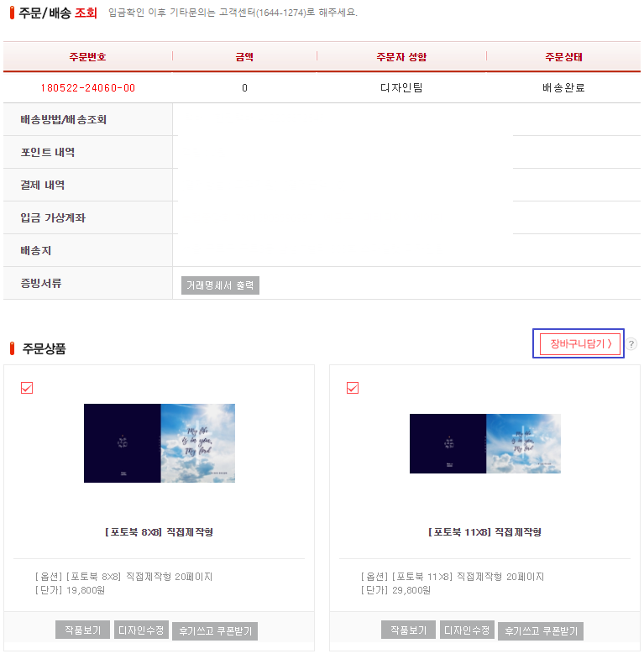Click 후기쓰고 쿠폰받기 under 11X8 photobook
The width and height of the screenshot is (644, 659).
point(541,630)
